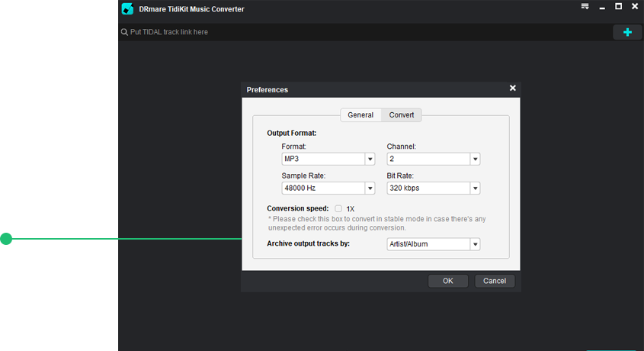This screenshot has width=644, height=351.
Task: Close the DRmare TidiKit main window
Action: point(635,6)
